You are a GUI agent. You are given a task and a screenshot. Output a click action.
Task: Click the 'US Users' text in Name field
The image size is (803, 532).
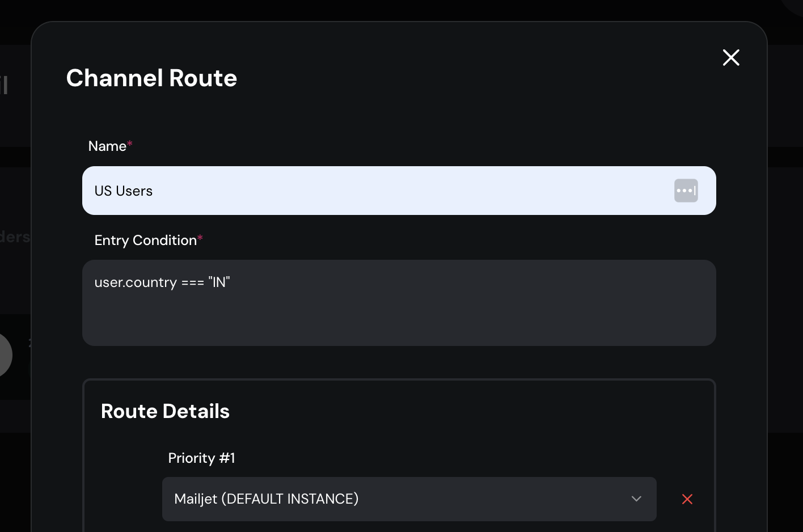point(124,191)
